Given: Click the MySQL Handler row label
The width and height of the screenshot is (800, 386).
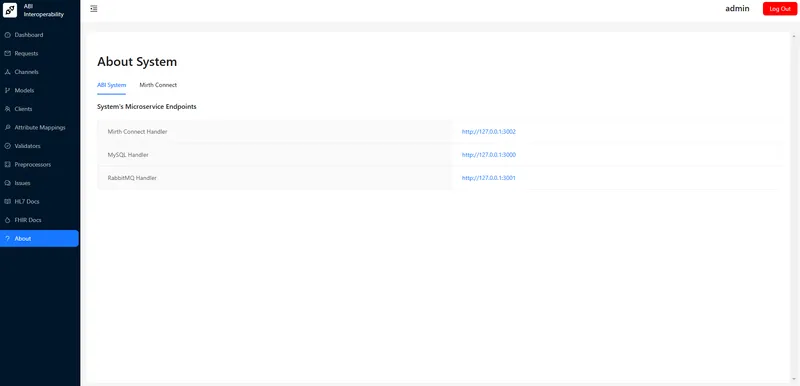Looking at the screenshot, I should pyautogui.click(x=128, y=155).
